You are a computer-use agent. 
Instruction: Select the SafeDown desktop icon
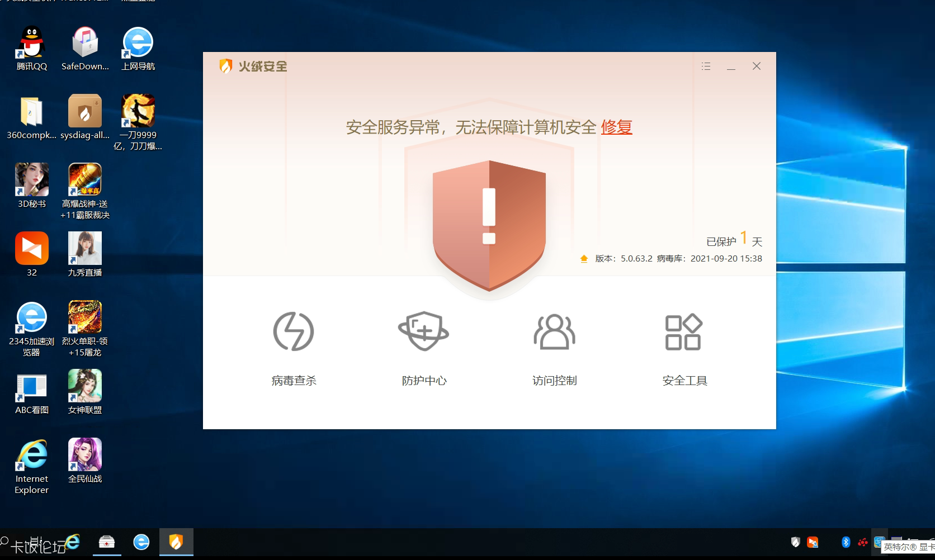[x=85, y=49]
